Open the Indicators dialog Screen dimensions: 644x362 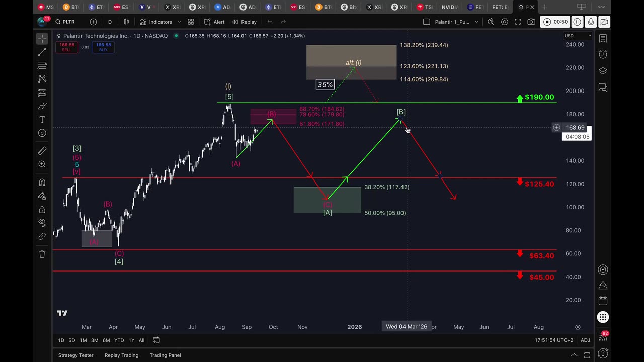156,22
